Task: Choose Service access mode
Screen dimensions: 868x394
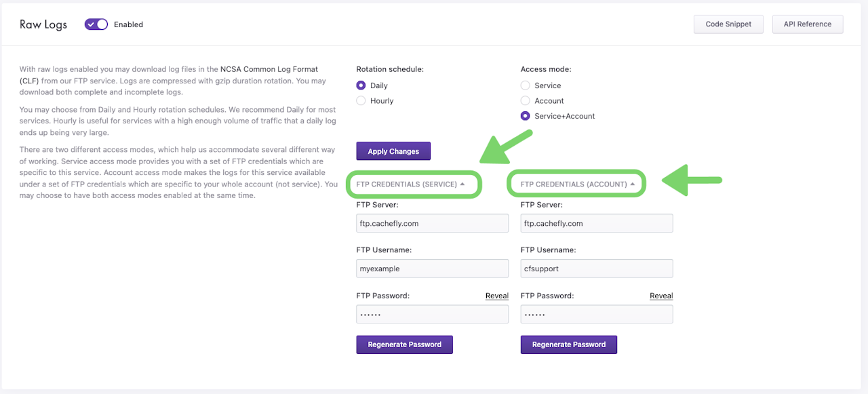Action: (525, 85)
